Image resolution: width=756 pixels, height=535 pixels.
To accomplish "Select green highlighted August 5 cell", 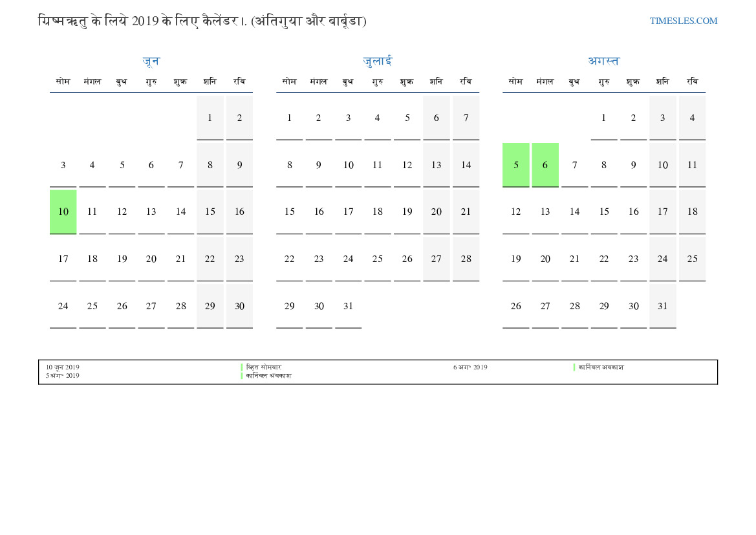I will [x=515, y=165].
